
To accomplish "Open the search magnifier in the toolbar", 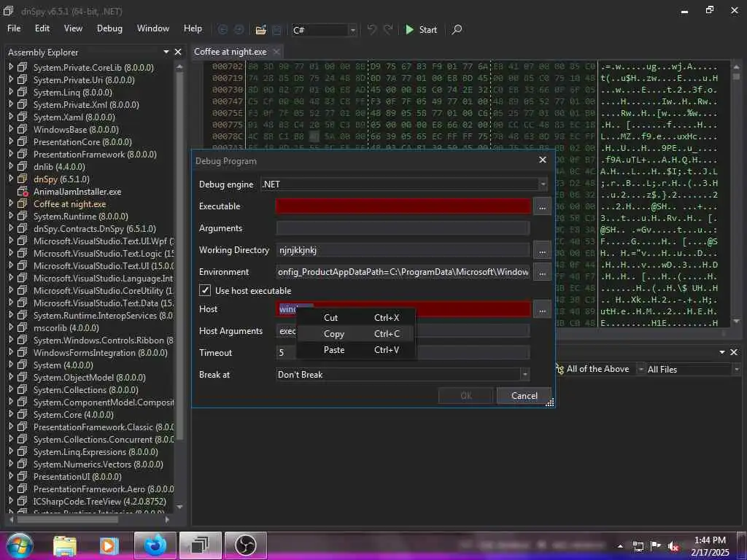I will click(457, 29).
